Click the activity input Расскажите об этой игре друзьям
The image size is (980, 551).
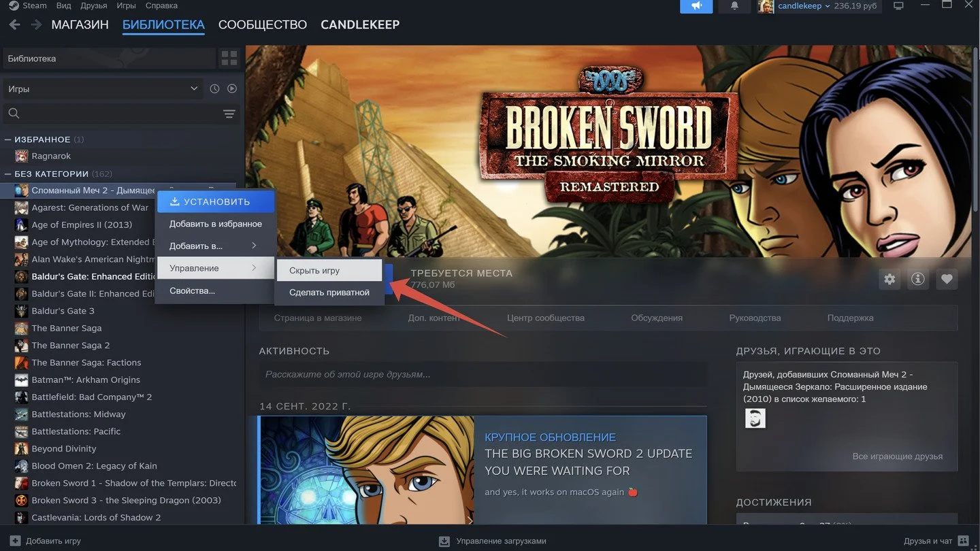tap(483, 374)
